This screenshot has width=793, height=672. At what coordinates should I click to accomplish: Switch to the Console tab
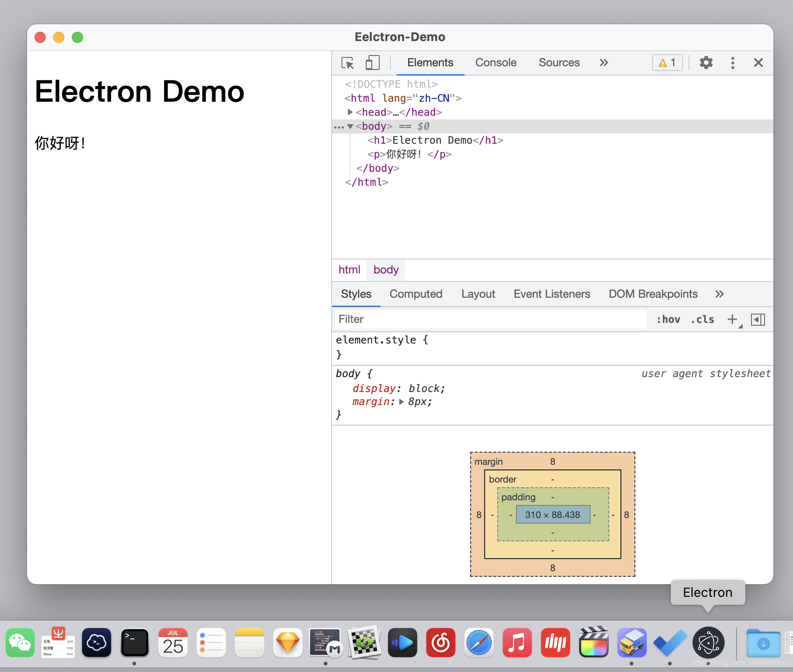495,63
